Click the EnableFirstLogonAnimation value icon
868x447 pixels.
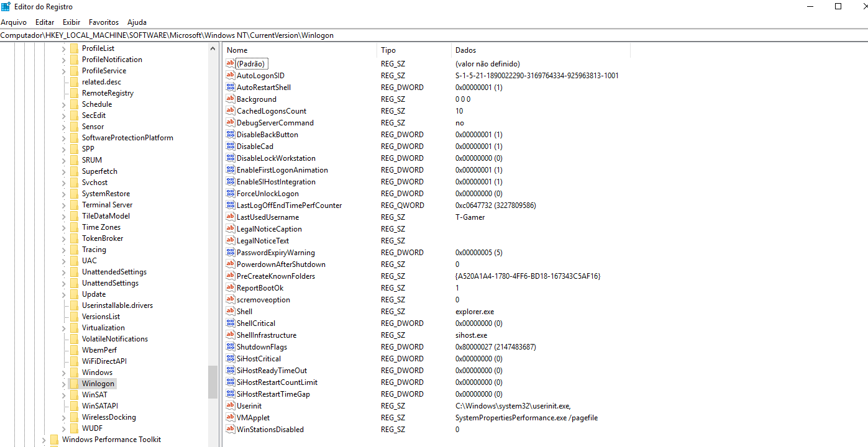click(231, 169)
